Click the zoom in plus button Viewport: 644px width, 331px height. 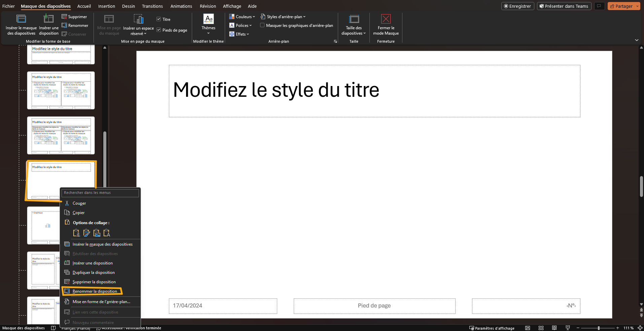618,328
